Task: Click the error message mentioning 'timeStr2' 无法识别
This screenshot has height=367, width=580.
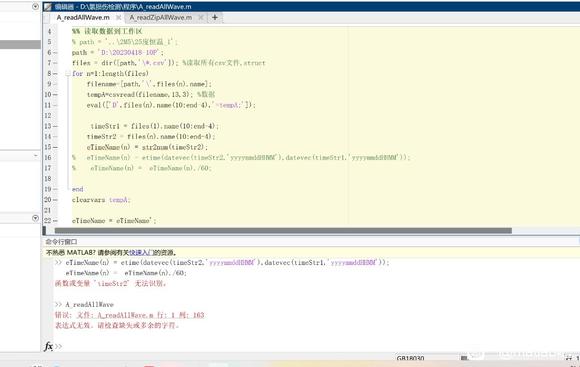Action: point(111,284)
